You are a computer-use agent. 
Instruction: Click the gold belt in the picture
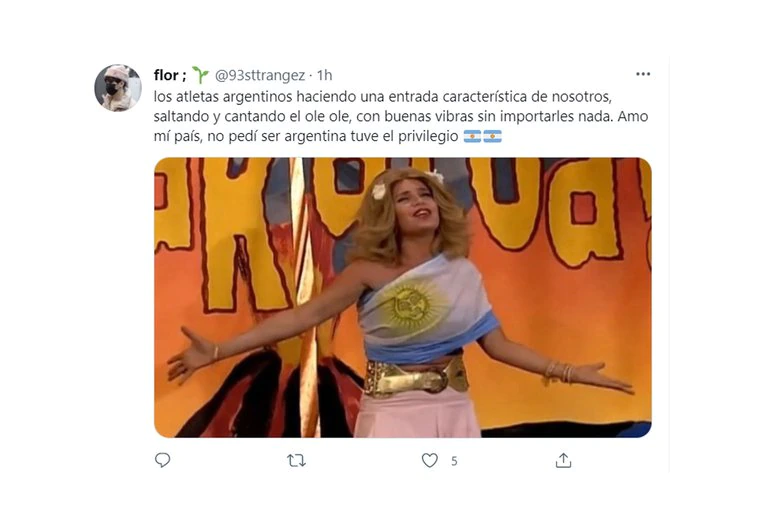tap(415, 377)
